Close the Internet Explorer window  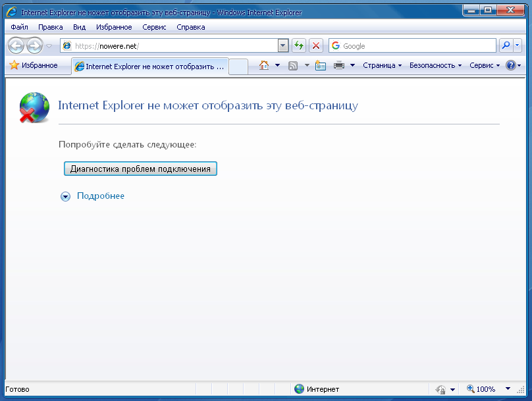(x=510, y=11)
